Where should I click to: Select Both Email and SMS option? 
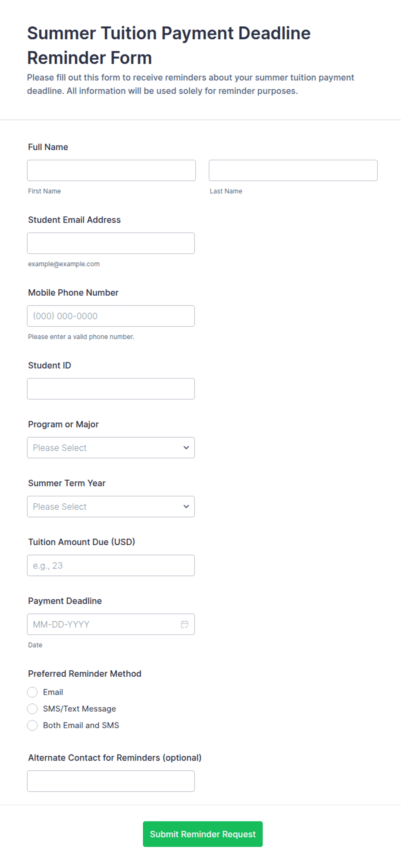(32, 726)
